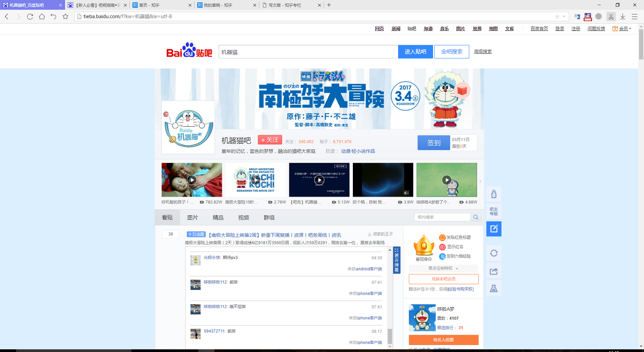
Task: Click the red 关注 follow button
Action: (x=270, y=140)
